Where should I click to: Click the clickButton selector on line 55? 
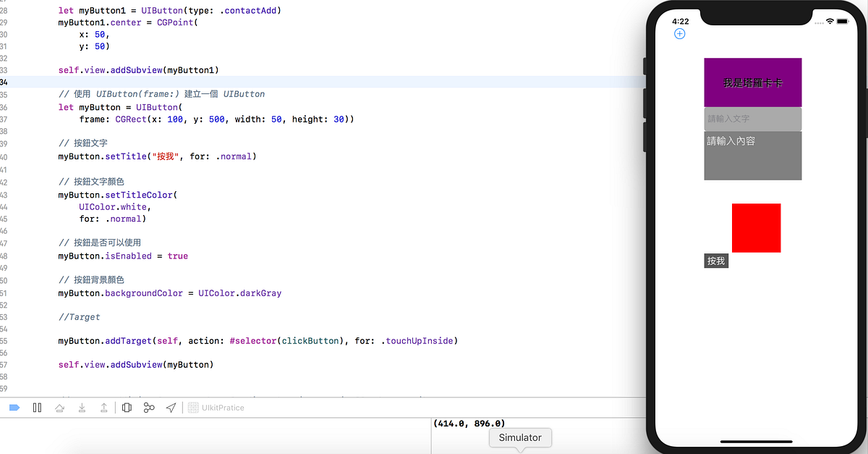coord(310,340)
